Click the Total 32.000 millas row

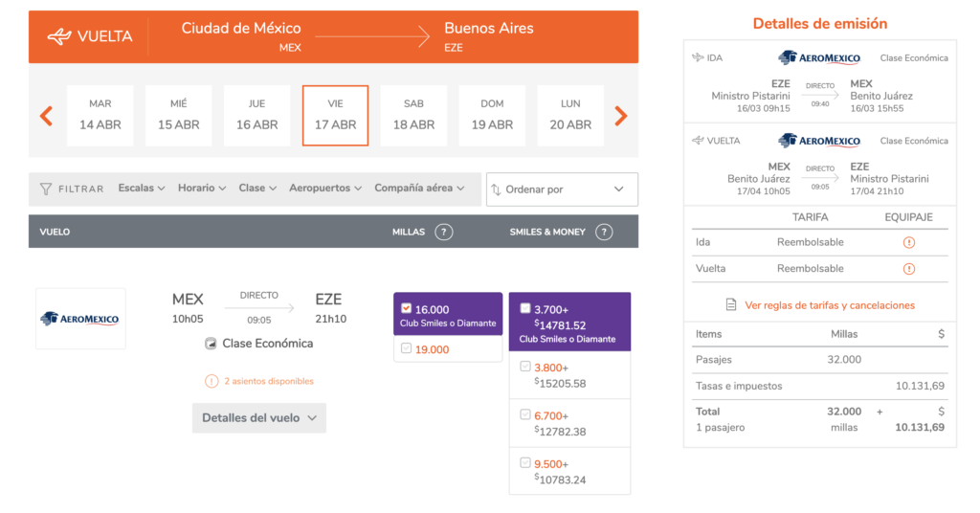tap(820, 419)
